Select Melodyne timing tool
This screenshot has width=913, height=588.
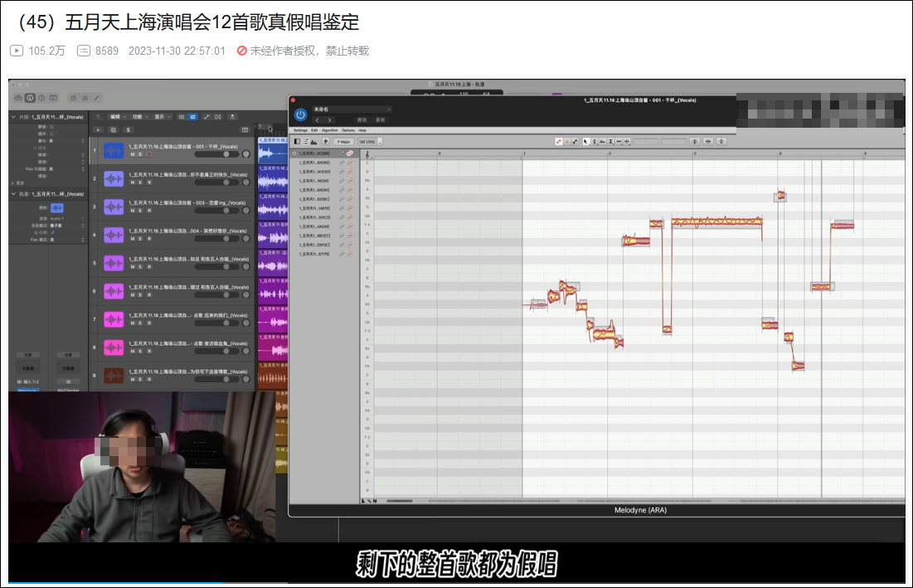pos(619,142)
